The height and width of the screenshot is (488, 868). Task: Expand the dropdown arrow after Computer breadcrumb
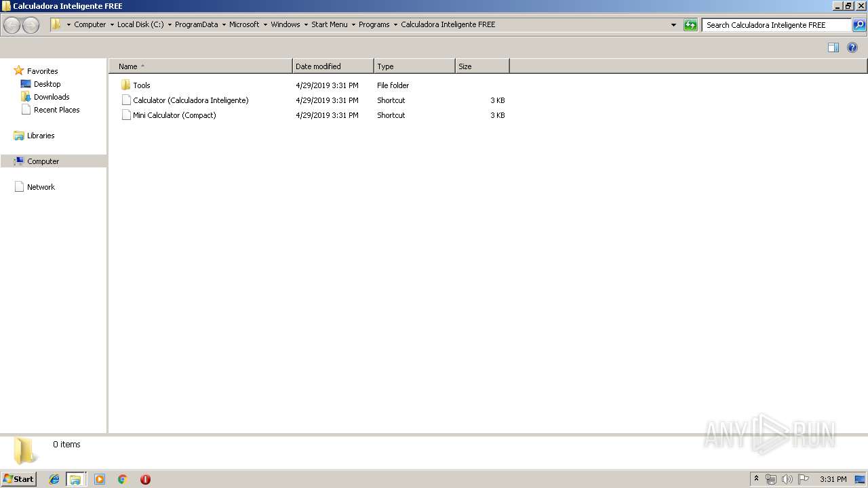112,24
